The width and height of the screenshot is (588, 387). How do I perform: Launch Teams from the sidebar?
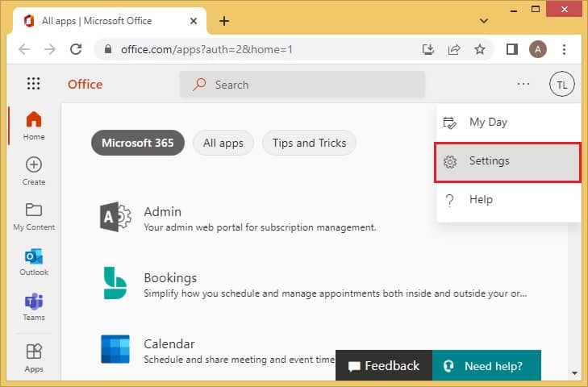[x=34, y=306]
